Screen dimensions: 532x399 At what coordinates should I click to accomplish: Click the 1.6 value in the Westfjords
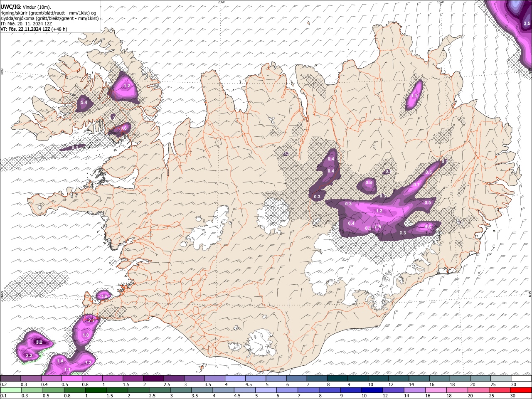pyautogui.click(x=123, y=128)
